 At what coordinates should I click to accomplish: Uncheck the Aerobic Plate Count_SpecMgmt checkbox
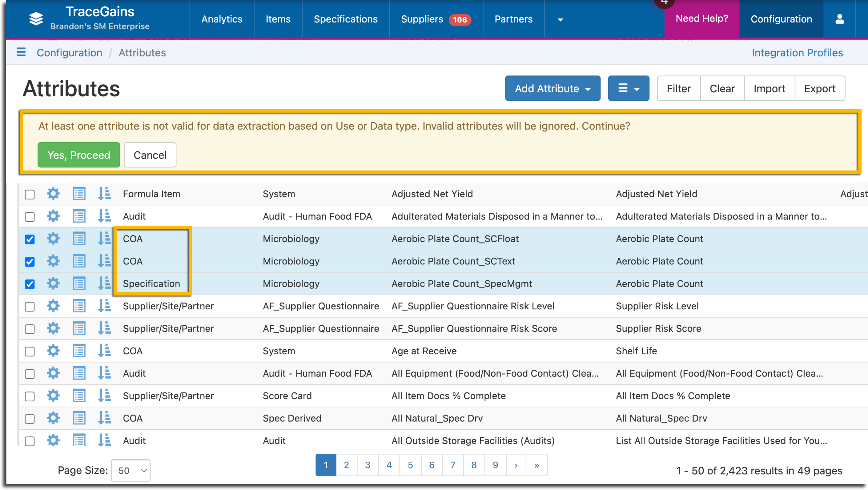pos(30,284)
